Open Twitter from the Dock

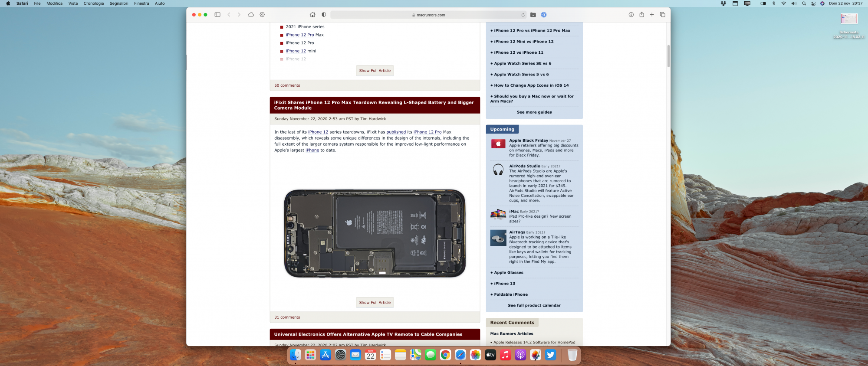click(x=551, y=355)
